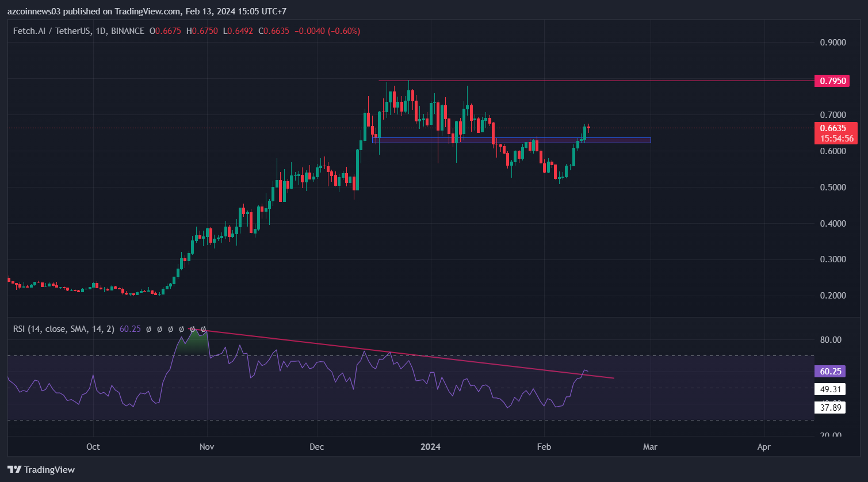Click the TradingView logo at bottom left
This screenshot has width=868, height=482.
click(41, 469)
